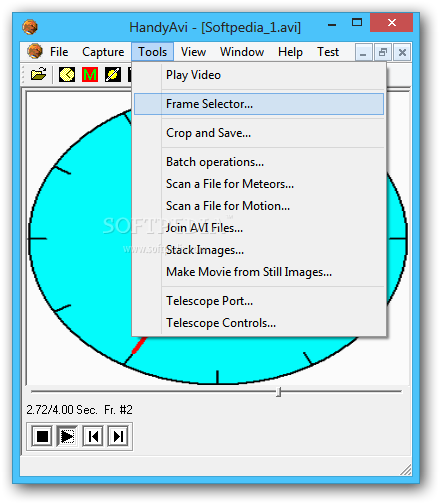Stop video playback

(42, 436)
